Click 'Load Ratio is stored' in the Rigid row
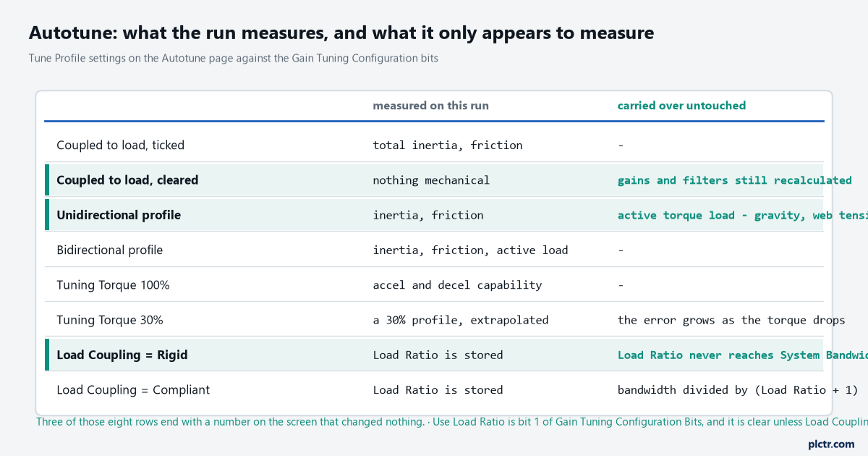This screenshot has width=868, height=456. (438, 355)
